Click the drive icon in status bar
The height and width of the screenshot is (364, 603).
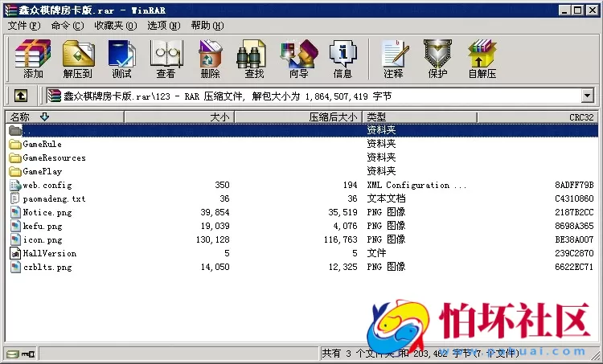[x=13, y=354]
